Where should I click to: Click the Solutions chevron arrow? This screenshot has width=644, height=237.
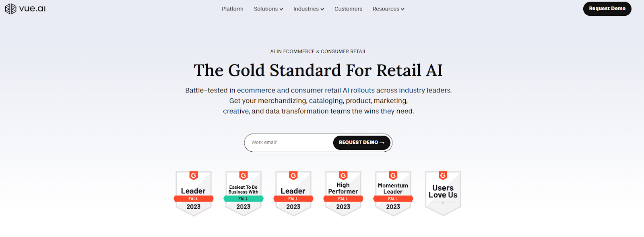[281, 9]
